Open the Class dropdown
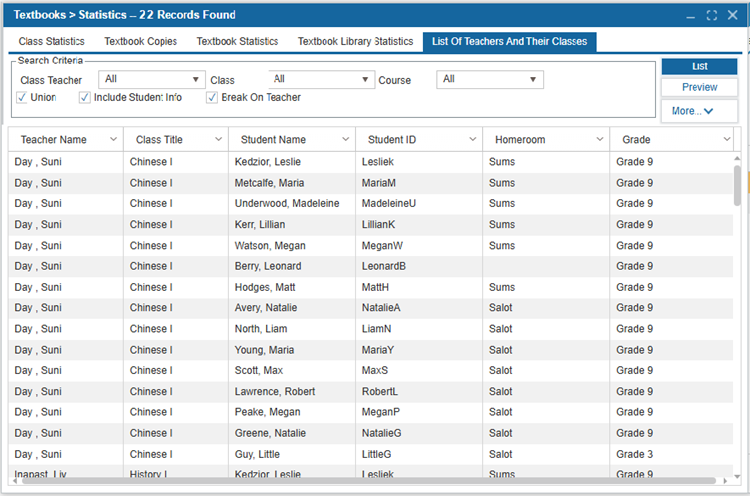 320,79
